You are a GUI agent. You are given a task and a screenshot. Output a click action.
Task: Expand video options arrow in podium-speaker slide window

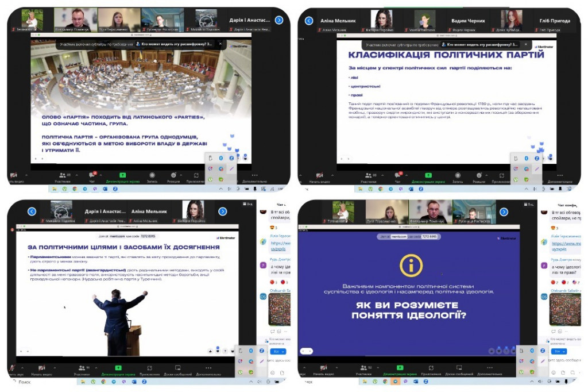(x=55, y=368)
